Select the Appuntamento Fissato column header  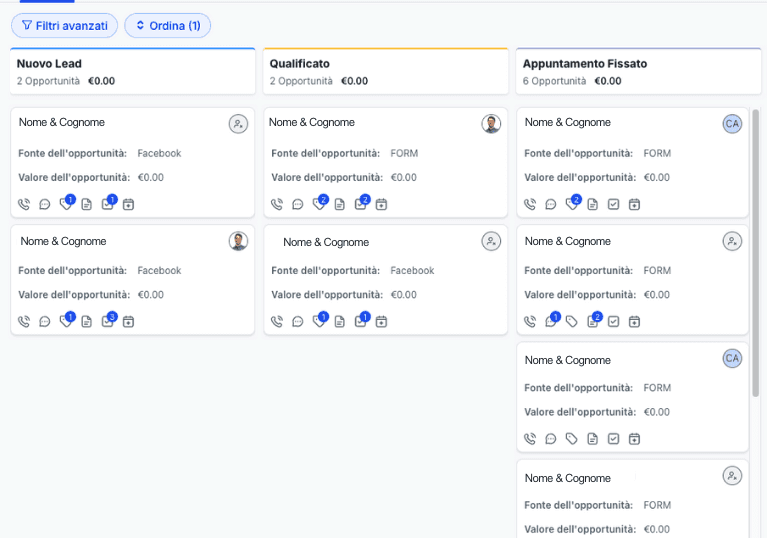pyautogui.click(x=638, y=71)
